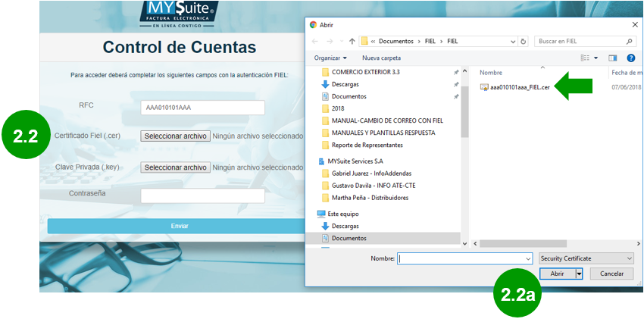Click the search magnifier icon in Buscar field
The height and width of the screenshot is (319, 644).
point(629,42)
